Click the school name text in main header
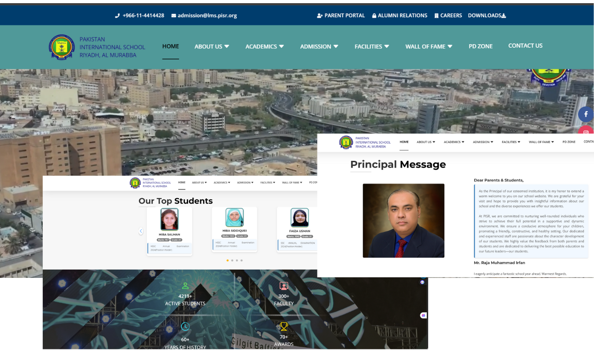 112,47
